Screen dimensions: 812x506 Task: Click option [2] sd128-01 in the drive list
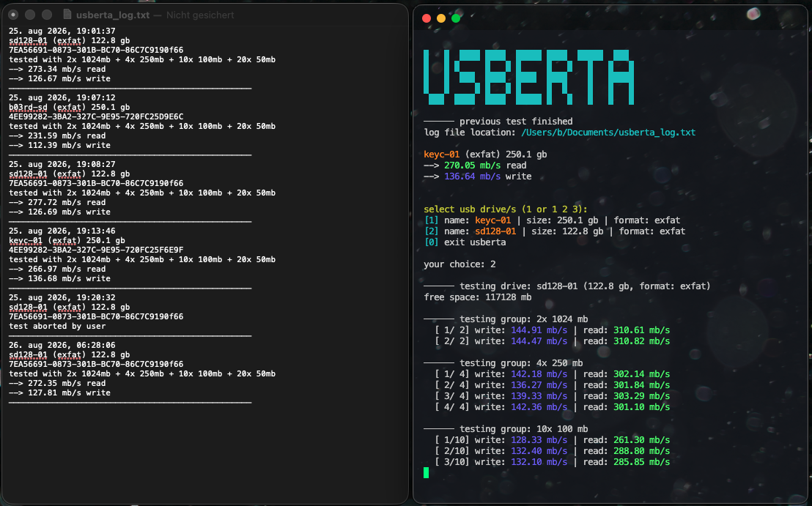[x=555, y=231]
